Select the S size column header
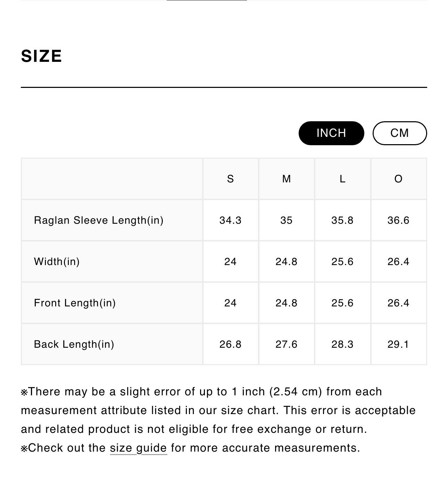448x486 pixels. (x=230, y=179)
